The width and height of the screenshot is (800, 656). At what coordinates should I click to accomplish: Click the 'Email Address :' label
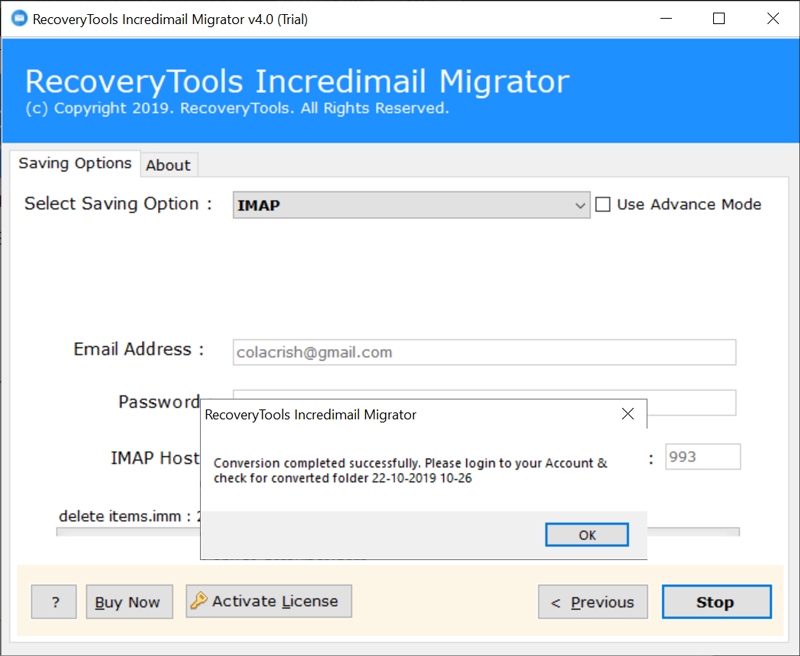coord(139,349)
